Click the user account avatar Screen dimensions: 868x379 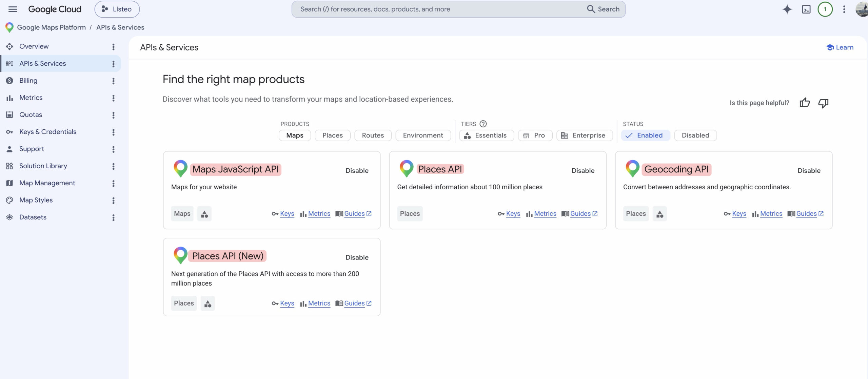click(x=862, y=9)
